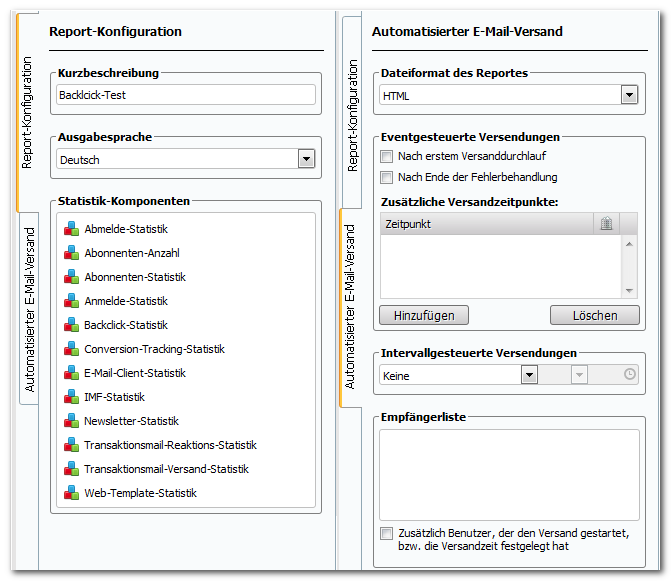Select right panel Automatisierter E-Mail-Versand tab
The width and height of the screenshot is (671, 581).
pos(350,307)
